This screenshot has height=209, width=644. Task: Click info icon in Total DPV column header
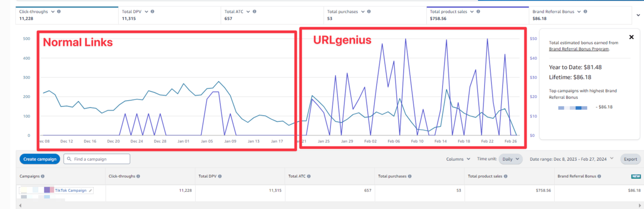[x=219, y=176]
